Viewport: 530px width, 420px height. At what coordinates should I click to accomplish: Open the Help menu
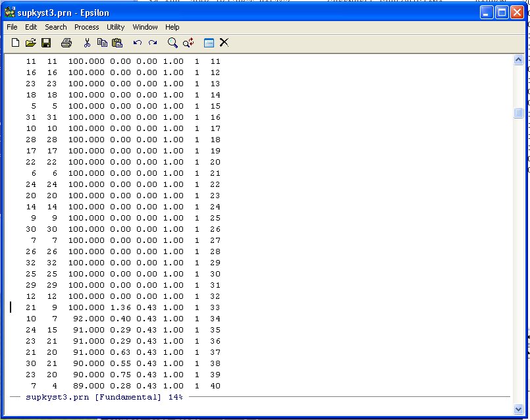[x=172, y=27]
